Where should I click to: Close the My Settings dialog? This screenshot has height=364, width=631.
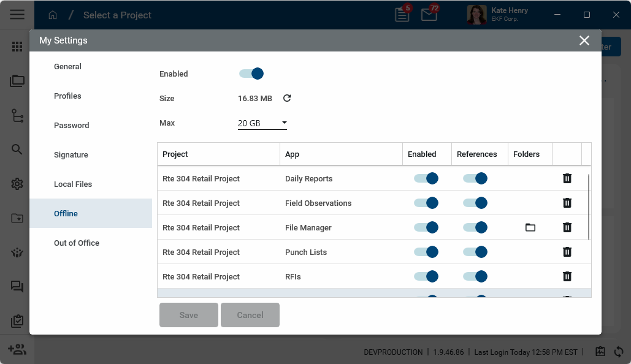(584, 40)
